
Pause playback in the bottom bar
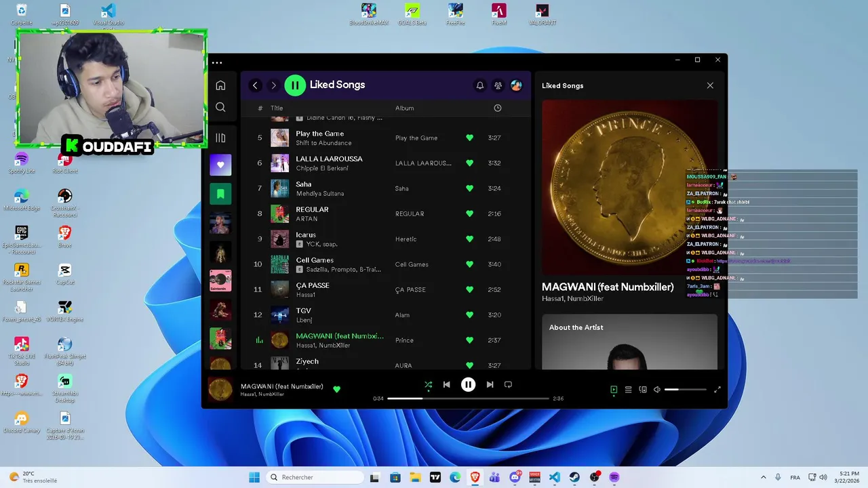click(x=468, y=384)
